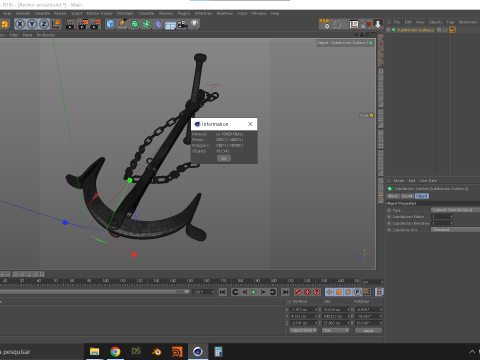Open the MoGraph menu
This screenshot has height=360, width=480.
click(125, 13)
